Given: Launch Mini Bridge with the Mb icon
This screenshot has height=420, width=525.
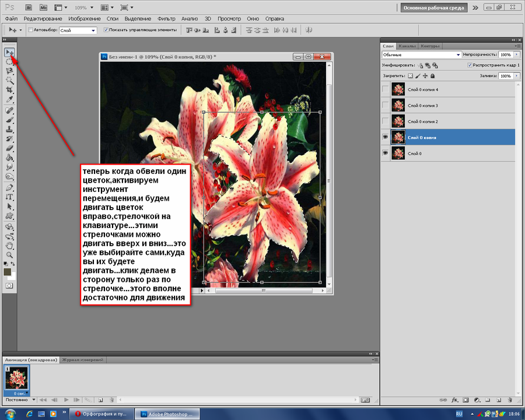Looking at the screenshot, I should coord(43,8).
